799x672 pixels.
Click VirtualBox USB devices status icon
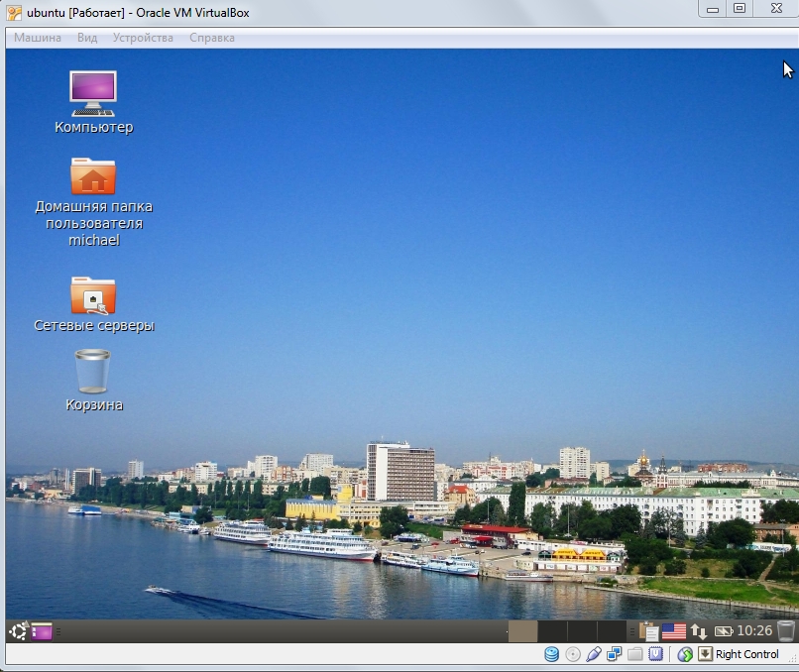tap(594, 654)
